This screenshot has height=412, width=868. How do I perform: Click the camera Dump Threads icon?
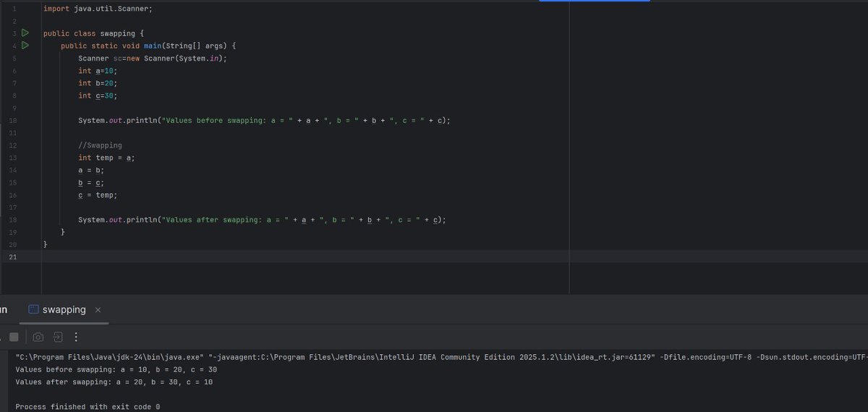pos(38,337)
